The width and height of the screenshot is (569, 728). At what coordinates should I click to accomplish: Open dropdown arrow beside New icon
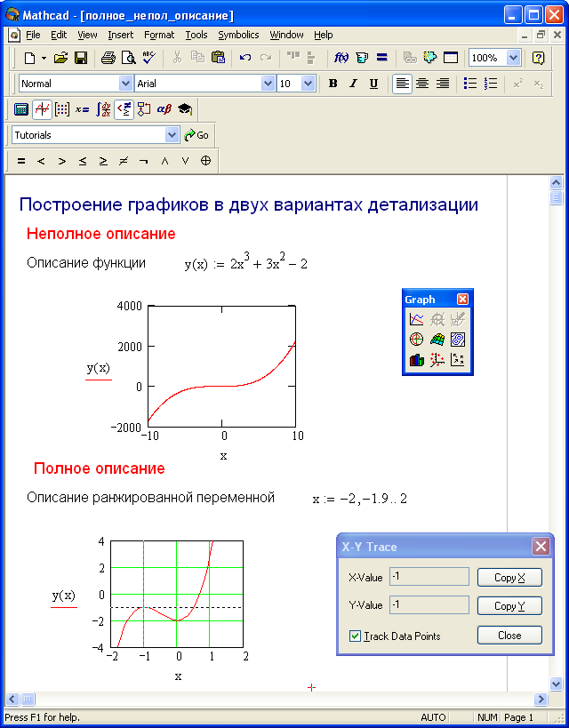pos(44,58)
